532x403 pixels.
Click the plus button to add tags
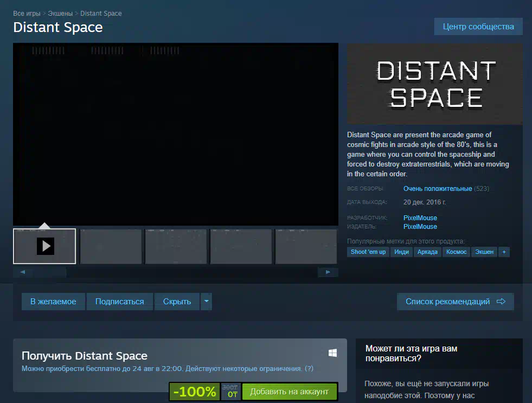tap(504, 252)
